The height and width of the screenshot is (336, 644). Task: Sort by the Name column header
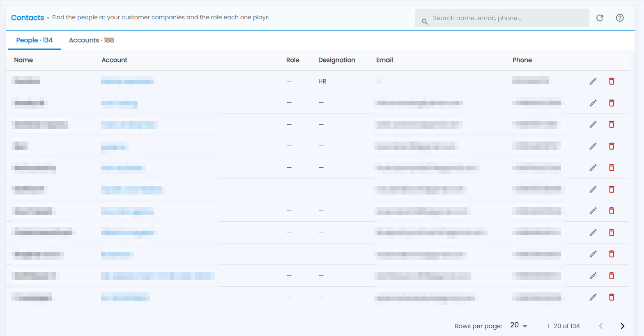point(23,60)
